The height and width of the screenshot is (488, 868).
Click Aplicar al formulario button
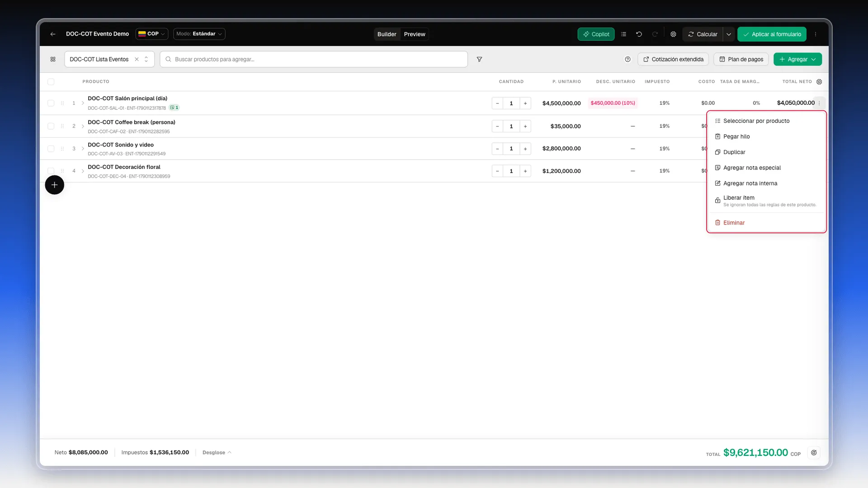pos(772,34)
